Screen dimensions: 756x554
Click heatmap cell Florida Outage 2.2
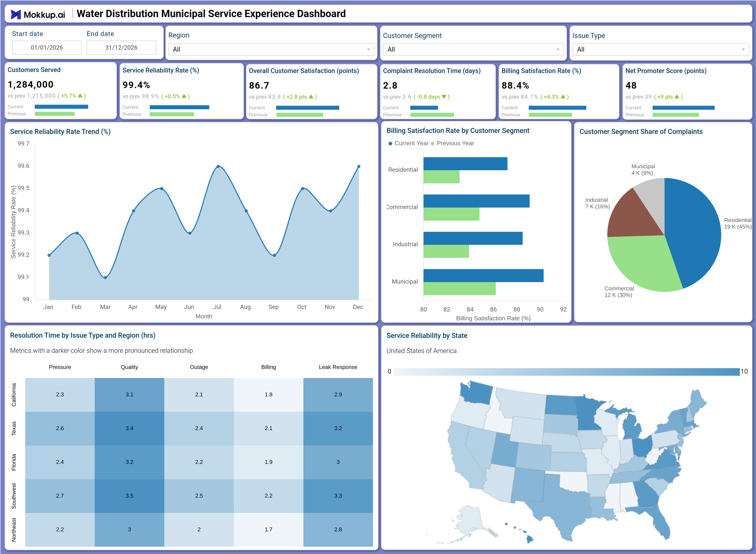coord(199,462)
